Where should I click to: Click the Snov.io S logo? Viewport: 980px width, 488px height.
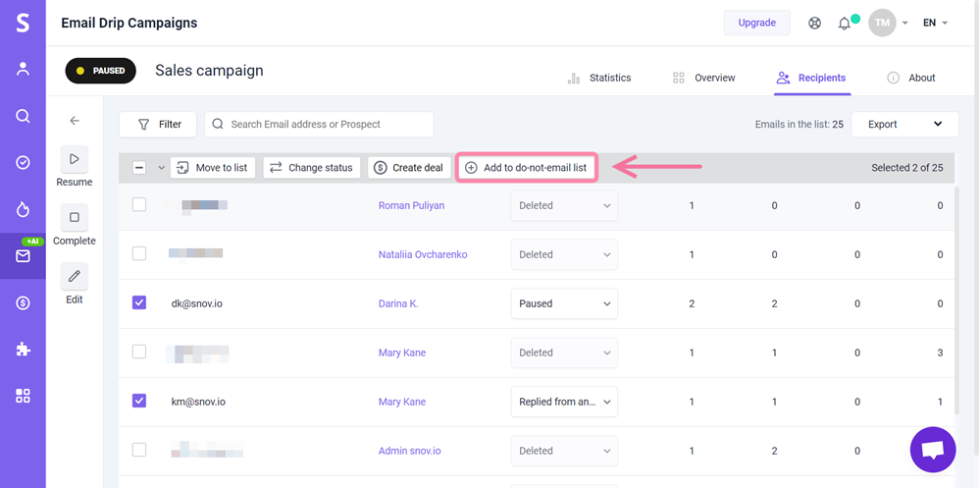pos(23,24)
